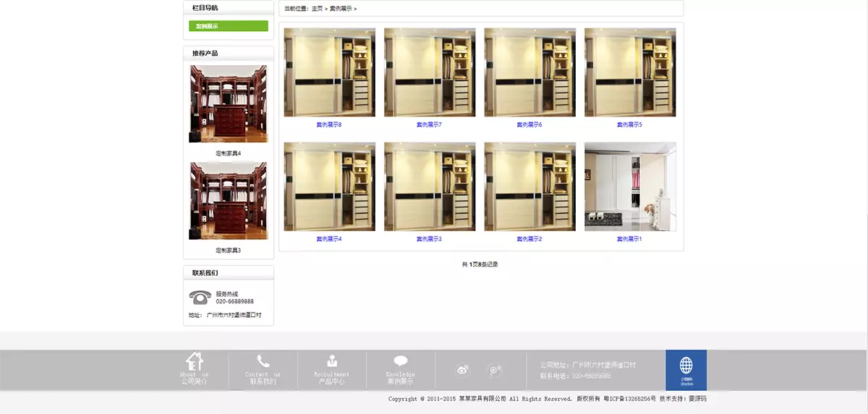Open the 案例展示2 caption link
868x414 pixels.
(529, 239)
